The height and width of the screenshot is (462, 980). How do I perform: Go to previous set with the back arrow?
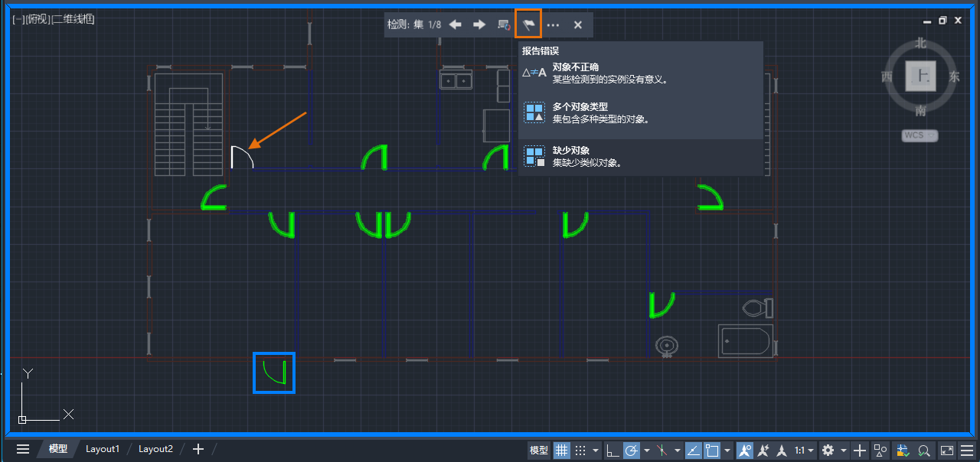[x=456, y=24]
